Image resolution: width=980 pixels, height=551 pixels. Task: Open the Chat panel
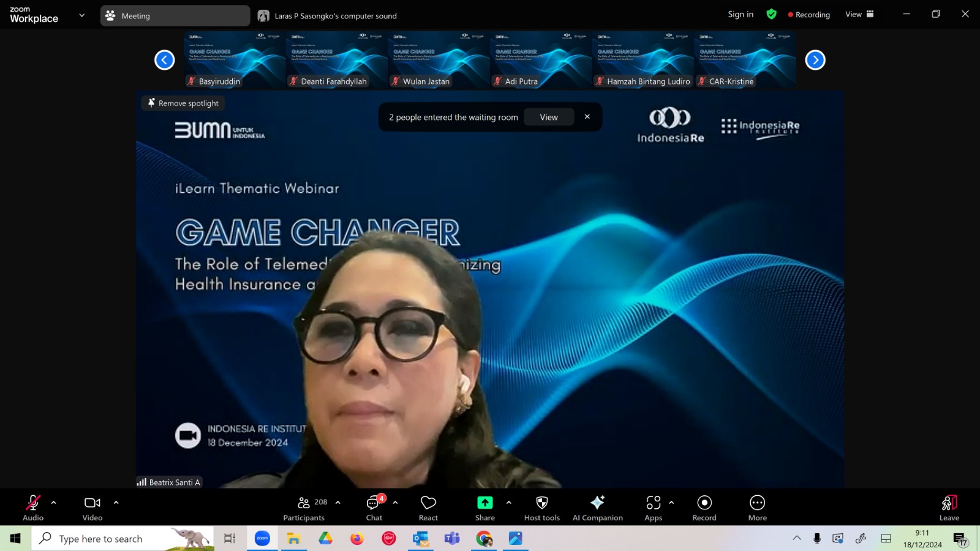(x=374, y=508)
